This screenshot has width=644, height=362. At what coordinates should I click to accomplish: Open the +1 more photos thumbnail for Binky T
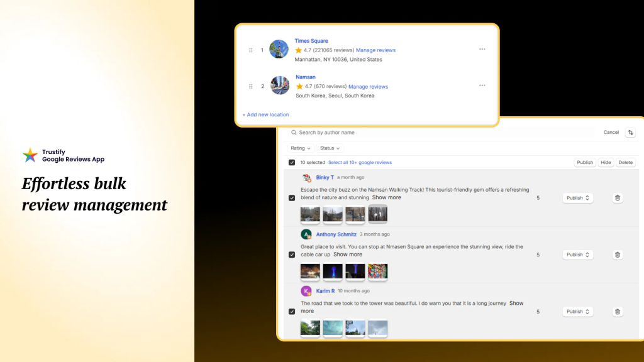[x=377, y=214]
